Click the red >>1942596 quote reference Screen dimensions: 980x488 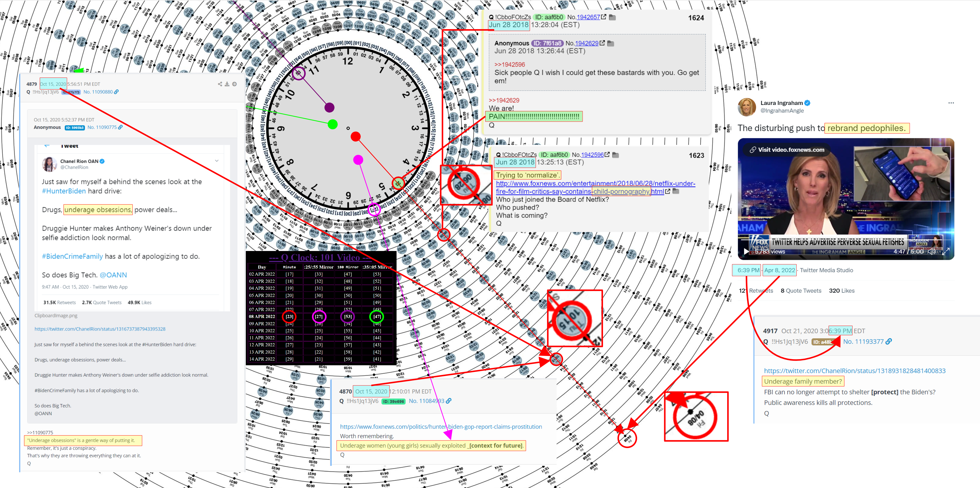click(509, 65)
